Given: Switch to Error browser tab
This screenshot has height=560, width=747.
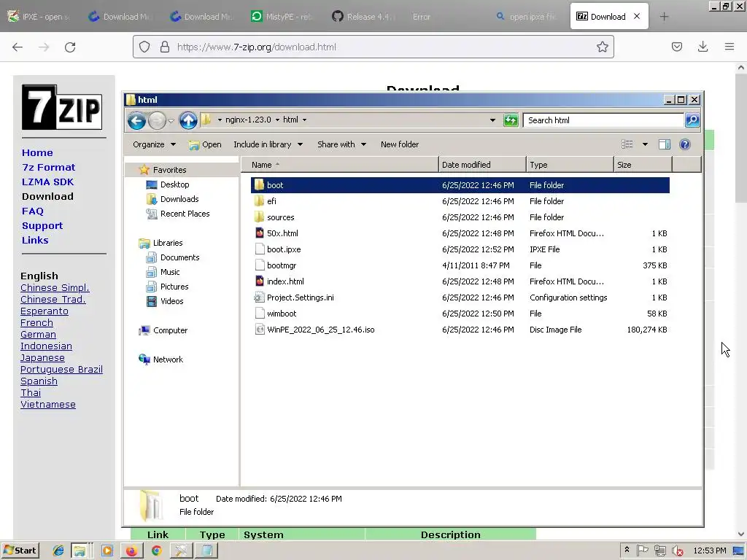Looking at the screenshot, I should [422, 17].
